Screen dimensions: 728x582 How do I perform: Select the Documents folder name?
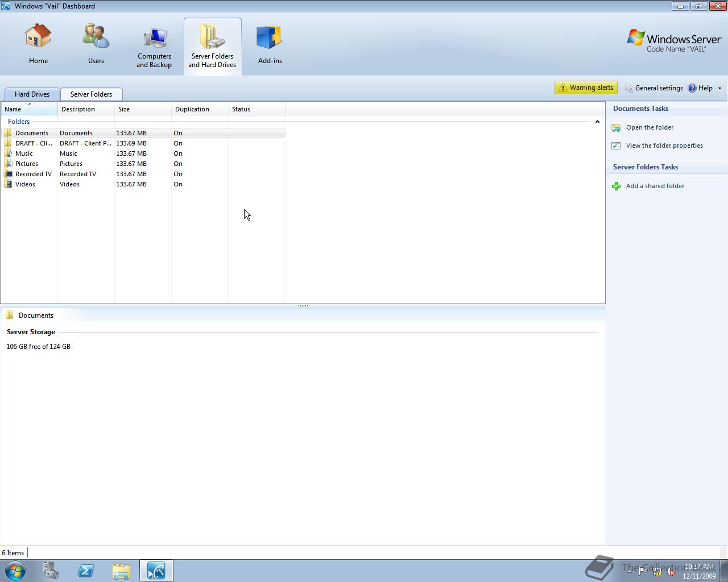[x=32, y=133]
